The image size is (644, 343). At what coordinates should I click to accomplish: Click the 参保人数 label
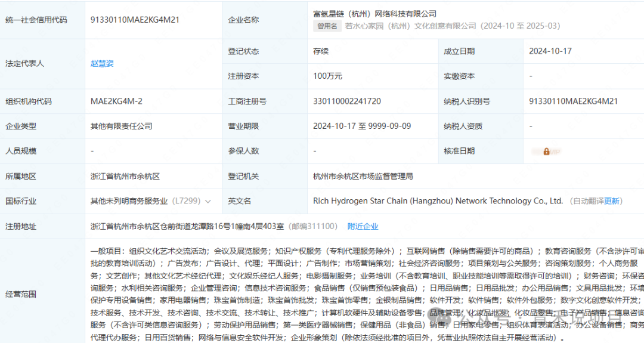click(243, 151)
